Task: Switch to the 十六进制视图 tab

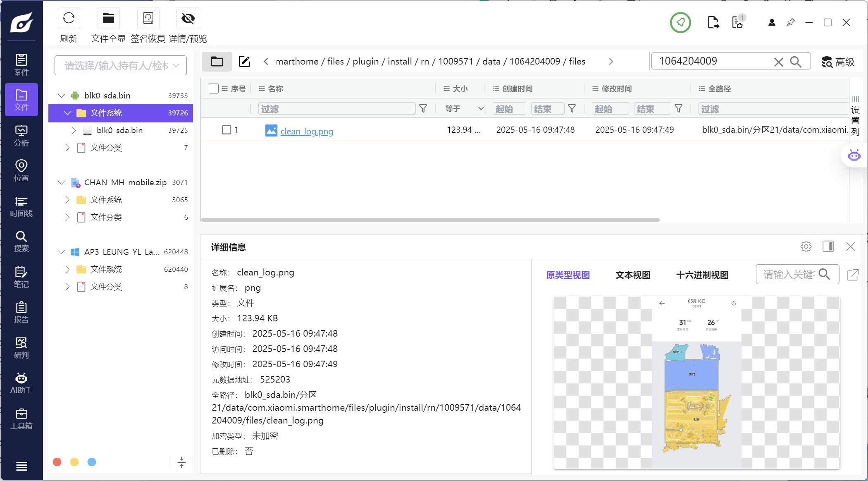Action: click(702, 275)
